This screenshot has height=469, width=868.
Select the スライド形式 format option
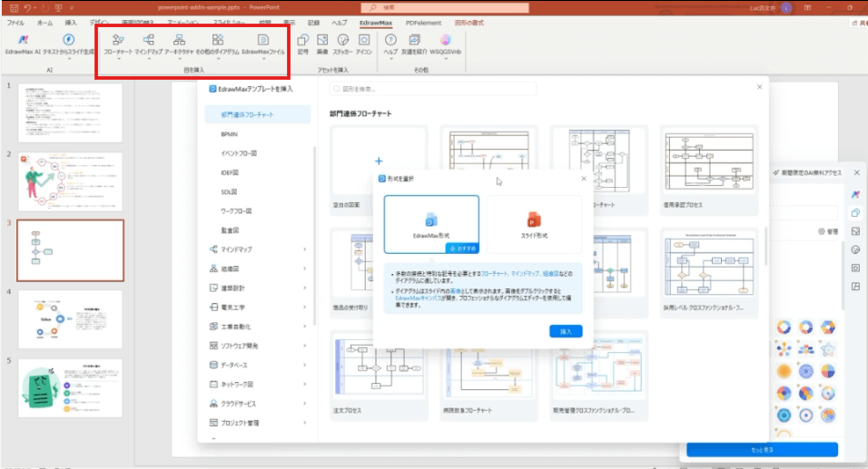click(534, 224)
